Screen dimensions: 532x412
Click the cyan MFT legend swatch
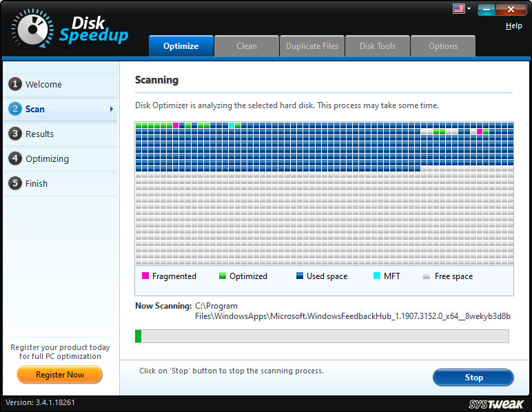377,276
